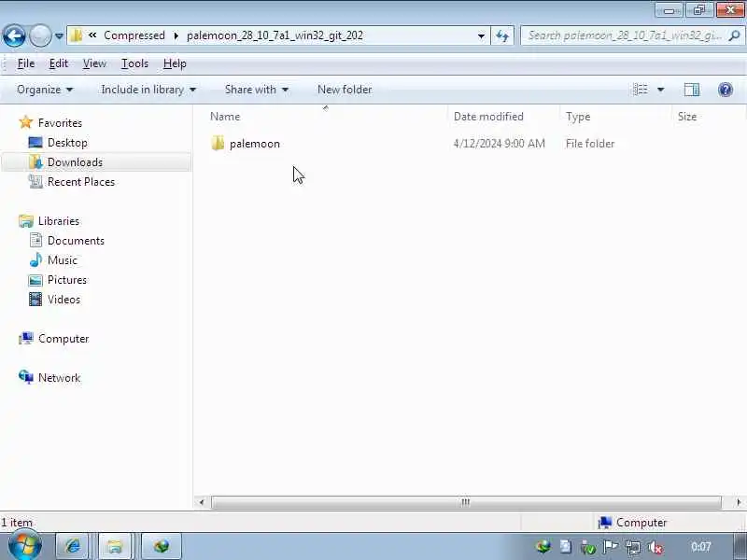Open the Tools menu
The height and width of the screenshot is (560, 747).
point(134,63)
